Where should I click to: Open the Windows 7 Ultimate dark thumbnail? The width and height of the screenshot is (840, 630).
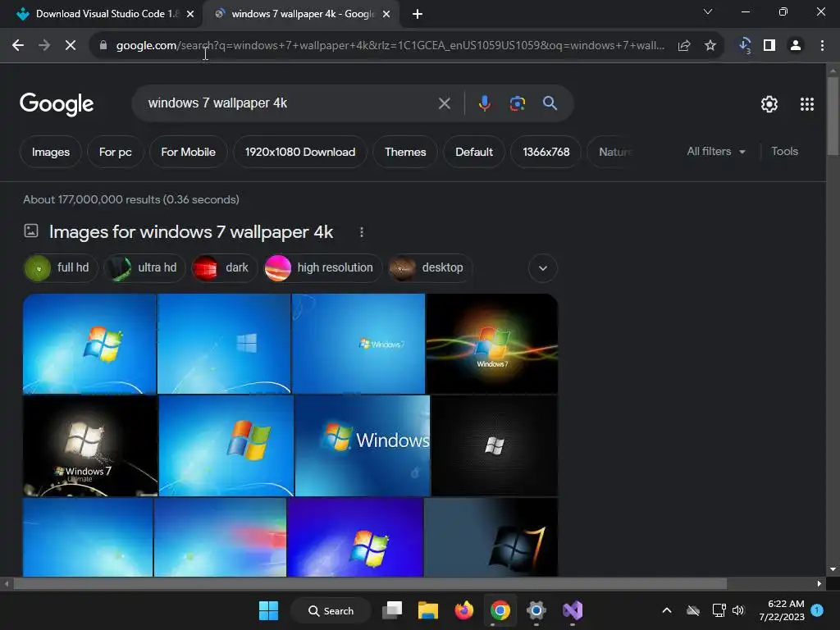(x=90, y=445)
